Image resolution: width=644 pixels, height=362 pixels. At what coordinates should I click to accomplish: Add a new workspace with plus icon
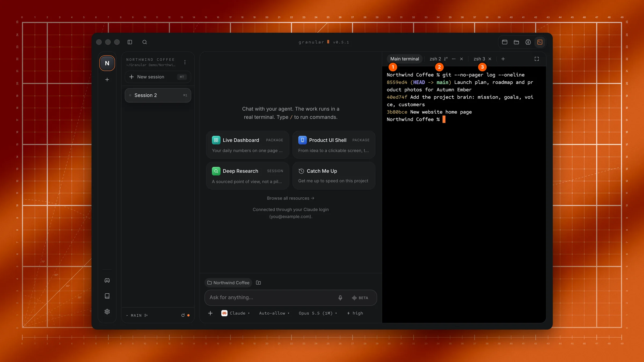pyautogui.click(x=107, y=80)
